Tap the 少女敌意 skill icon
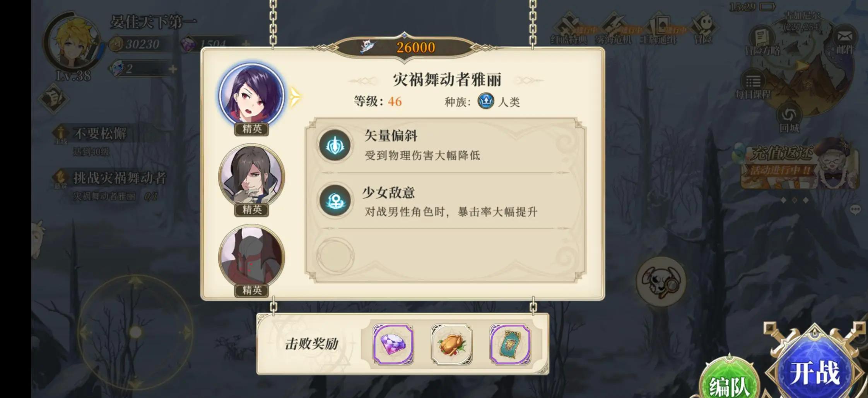868x398 pixels. tap(335, 201)
